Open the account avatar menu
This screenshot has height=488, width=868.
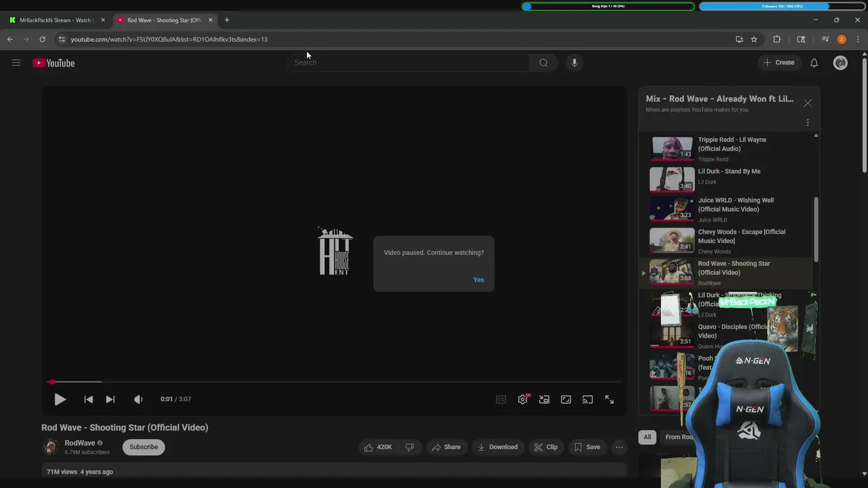840,62
